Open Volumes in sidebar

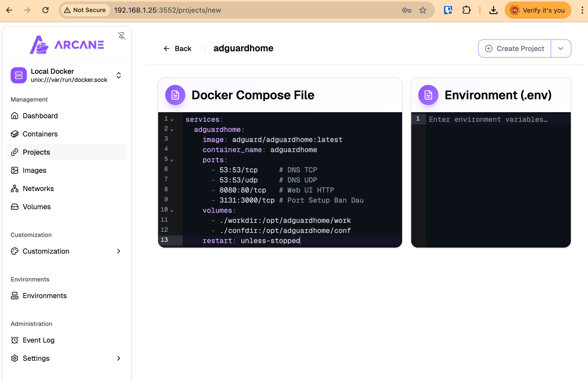point(37,207)
